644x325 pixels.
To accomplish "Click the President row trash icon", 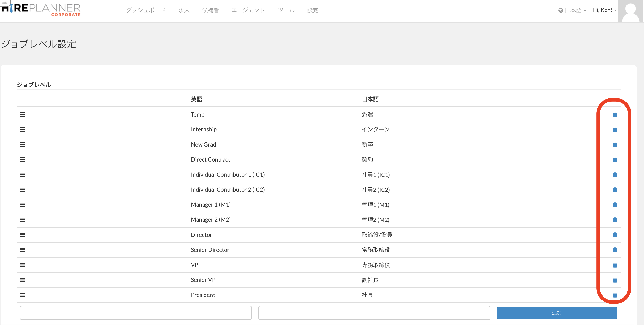I will 615,295.
